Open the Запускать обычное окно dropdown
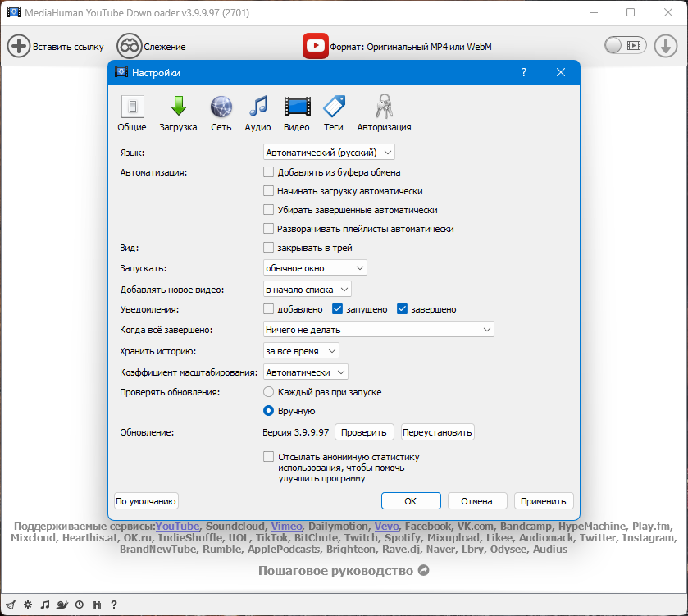Image resolution: width=688 pixels, height=616 pixels. pyautogui.click(x=315, y=267)
